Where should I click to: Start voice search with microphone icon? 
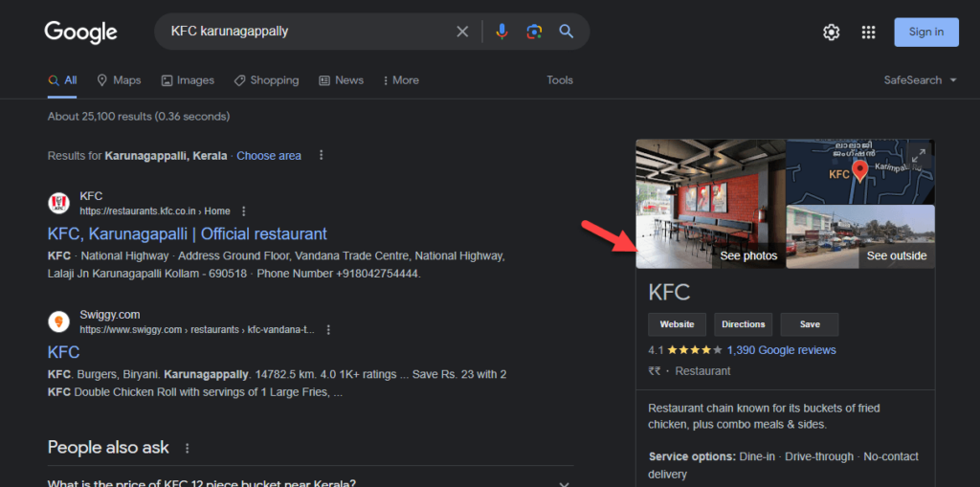point(501,32)
